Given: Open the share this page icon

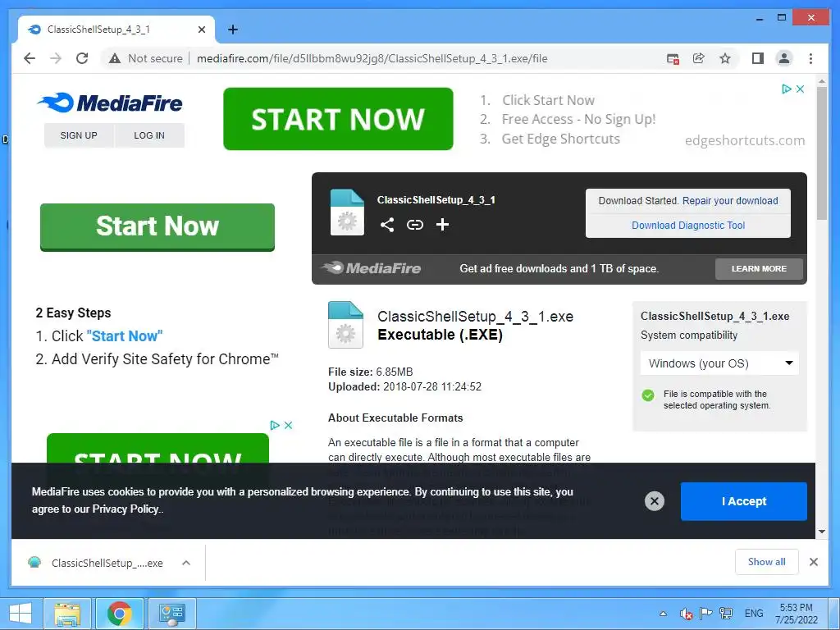Looking at the screenshot, I should (699, 58).
